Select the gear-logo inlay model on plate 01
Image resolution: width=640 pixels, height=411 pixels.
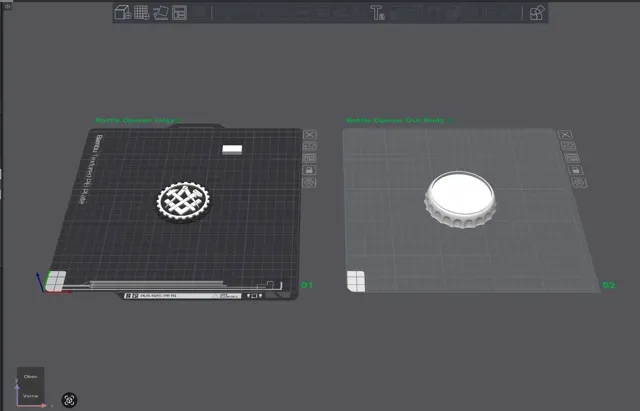(183, 202)
